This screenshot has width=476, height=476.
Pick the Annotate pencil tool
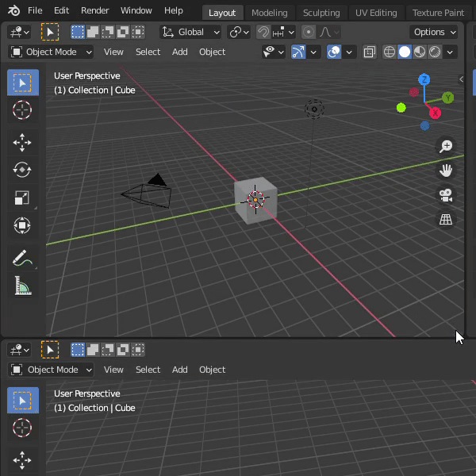point(22,259)
